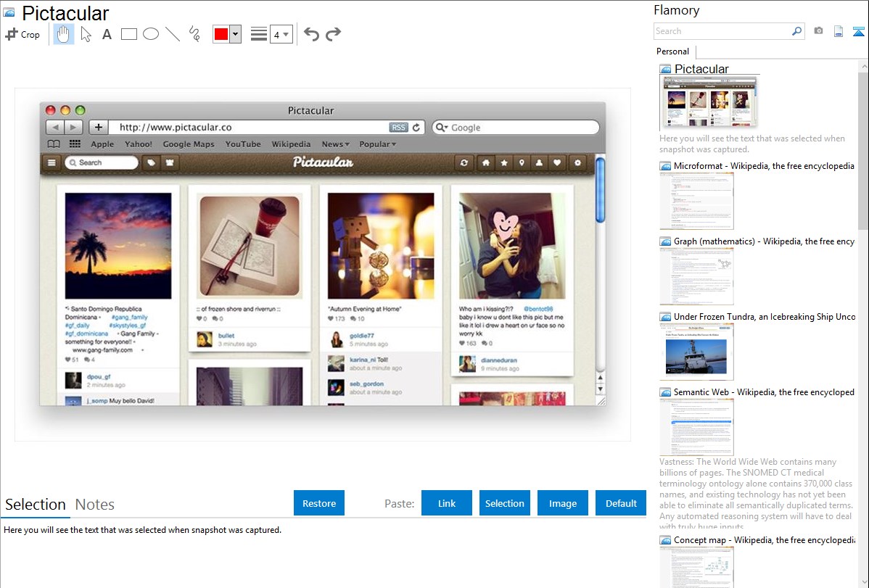Switch to the Selection tab
This screenshot has width=869, height=588.
(35, 505)
